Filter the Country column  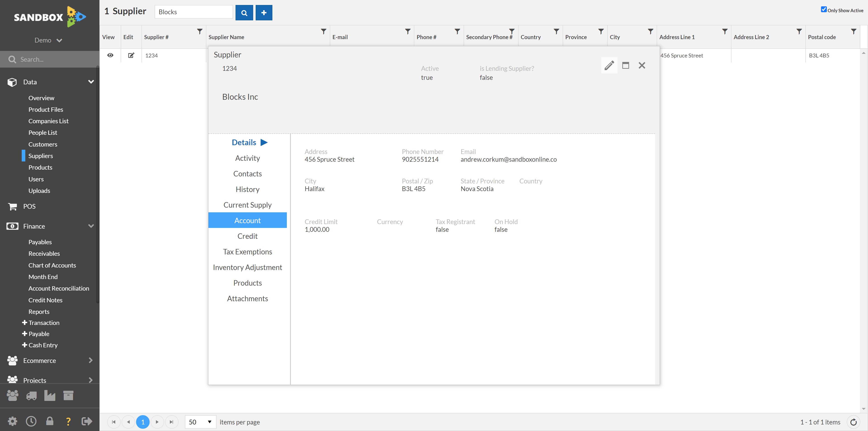pos(556,31)
